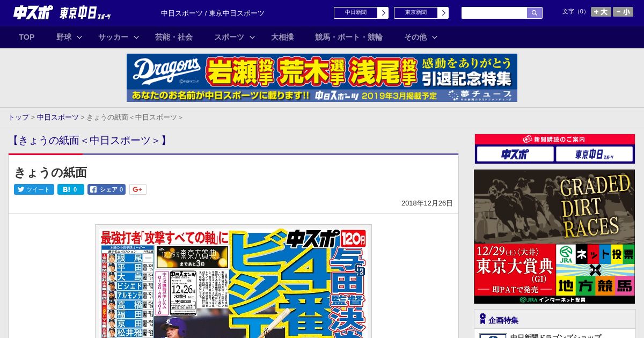644x338 pixels.
Task: Share on Facebook シェア button
Action: (106, 189)
